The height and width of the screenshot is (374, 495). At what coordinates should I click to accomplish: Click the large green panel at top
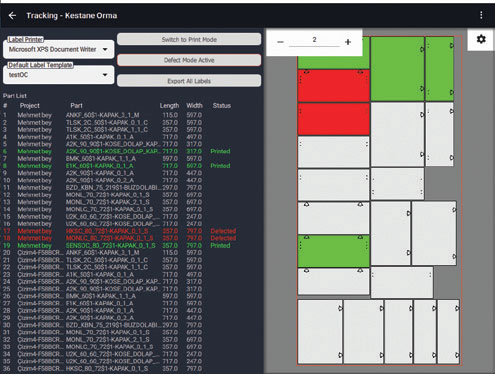pyautogui.click(x=397, y=69)
